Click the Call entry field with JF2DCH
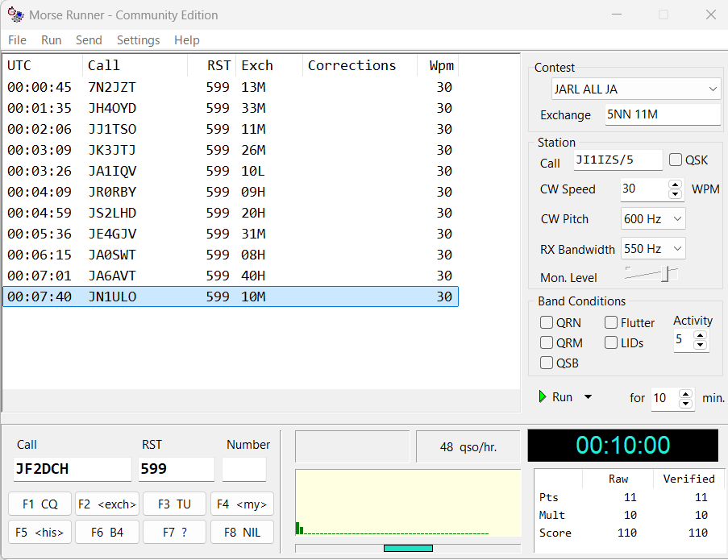The height and width of the screenshot is (560, 728). [x=73, y=469]
